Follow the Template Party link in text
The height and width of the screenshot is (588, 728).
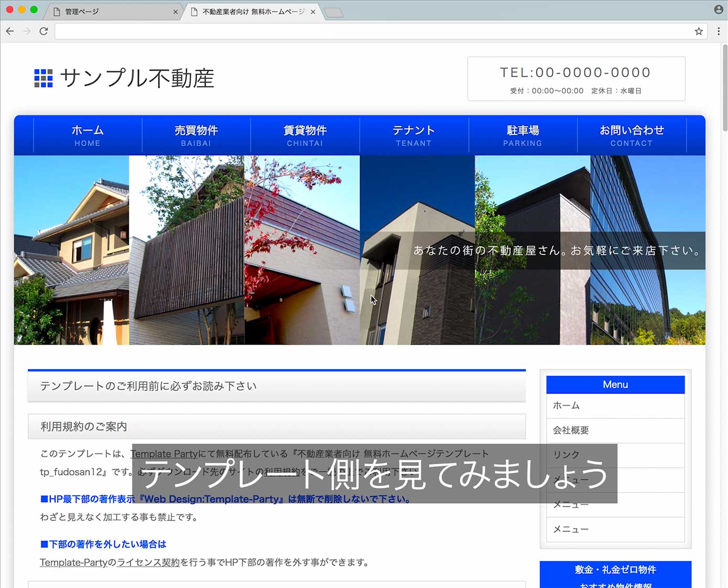pos(164,454)
